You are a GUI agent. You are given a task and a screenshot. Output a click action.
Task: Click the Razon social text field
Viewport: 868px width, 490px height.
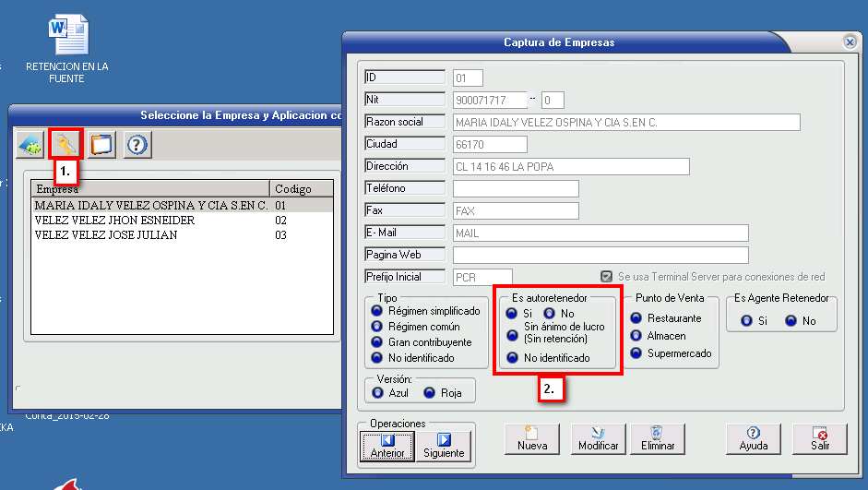[625, 122]
